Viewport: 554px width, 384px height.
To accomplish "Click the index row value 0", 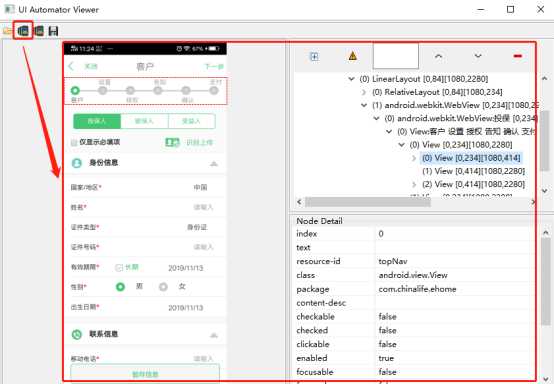I will [381, 234].
